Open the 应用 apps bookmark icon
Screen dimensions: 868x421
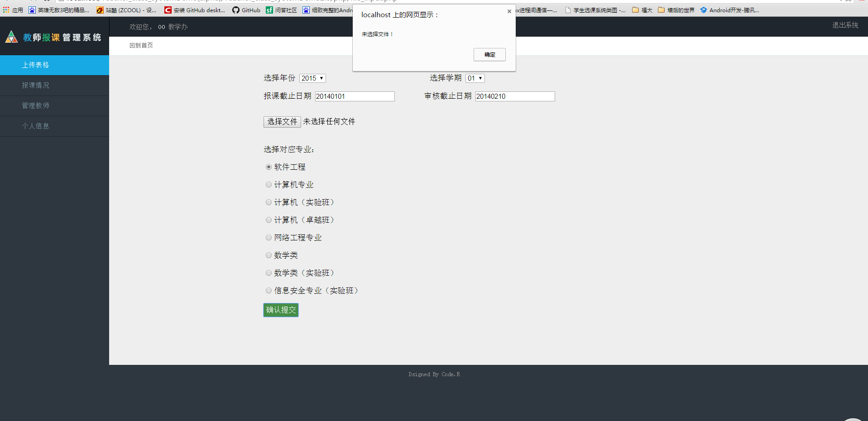pyautogui.click(x=13, y=10)
